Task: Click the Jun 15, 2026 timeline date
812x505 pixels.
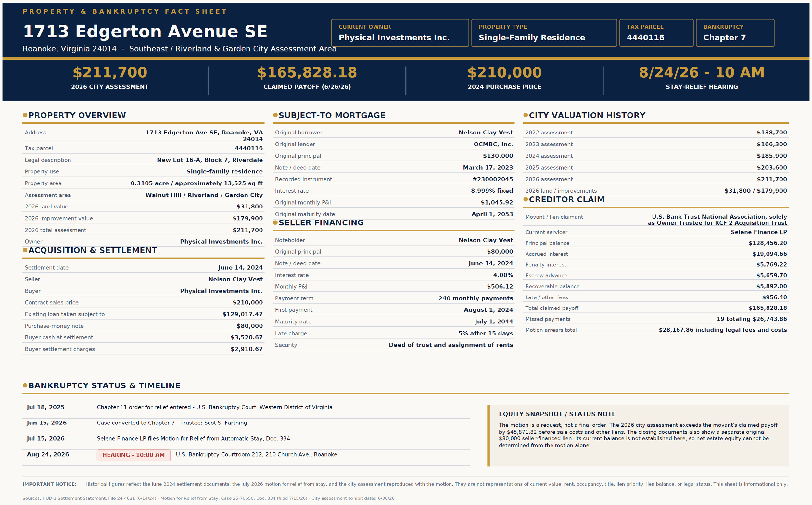Action: tap(46, 423)
